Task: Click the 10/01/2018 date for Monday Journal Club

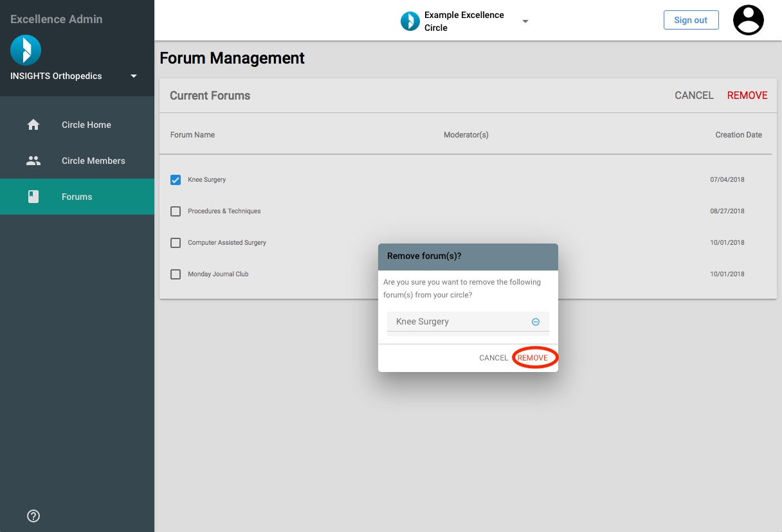Action: pyautogui.click(x=727, y=274)
